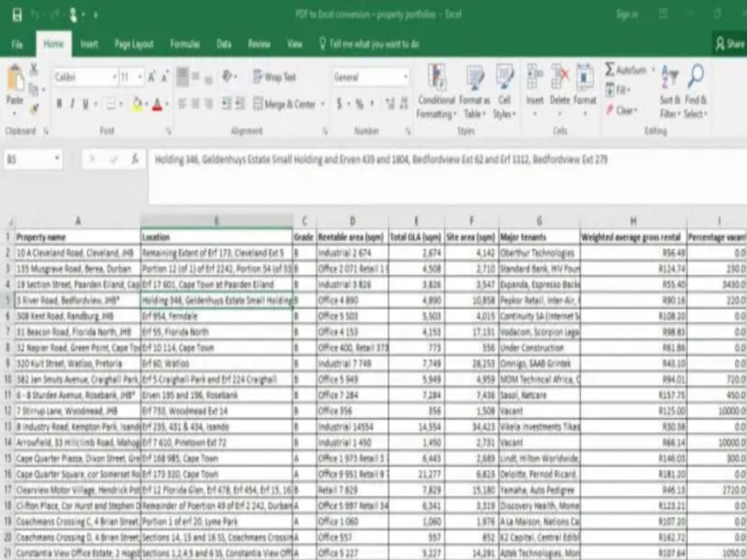Image resolution: width=747 pixels, height=560 pixels.
Task: Select the Format Painter brush icon
Action: (34, 109)
